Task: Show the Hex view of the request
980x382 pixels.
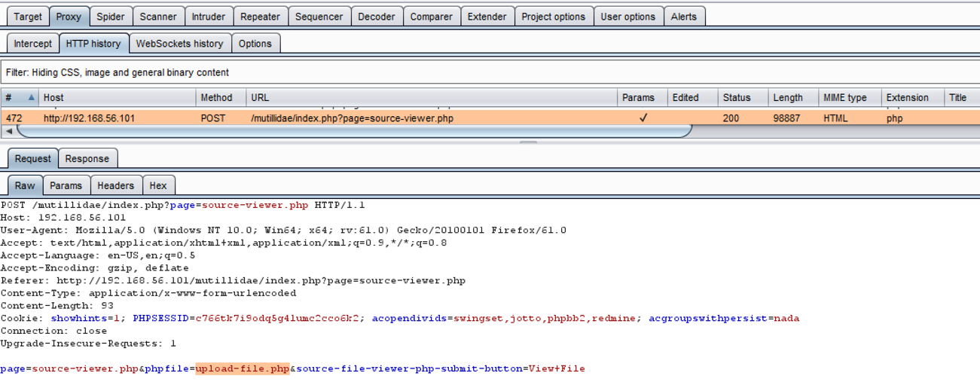Action: tap(158, 185)
